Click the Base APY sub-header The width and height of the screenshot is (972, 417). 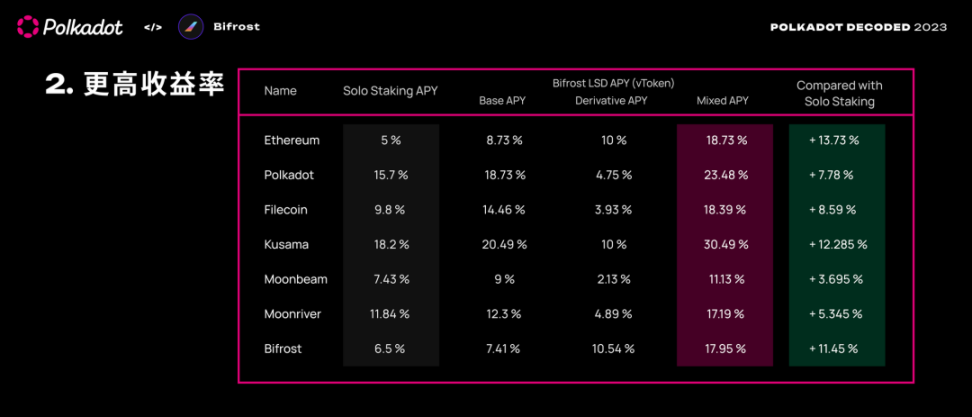pyautogui.click(x=502, y=101)
